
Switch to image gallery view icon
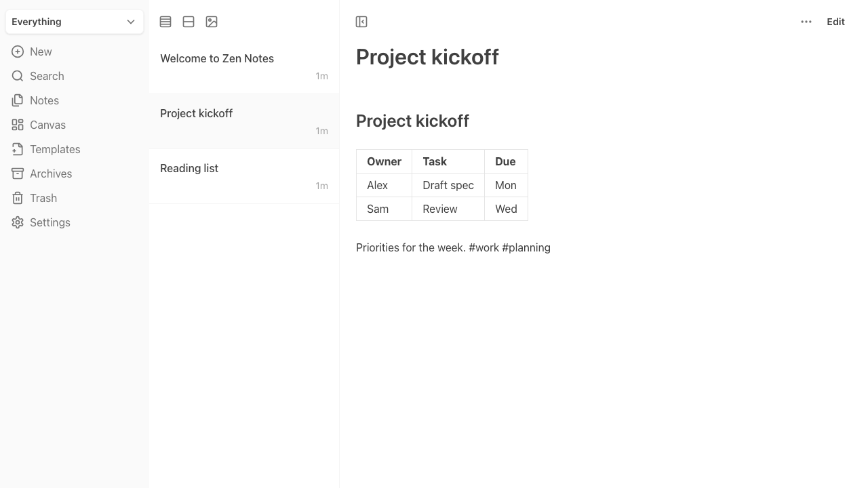[212, 22]
